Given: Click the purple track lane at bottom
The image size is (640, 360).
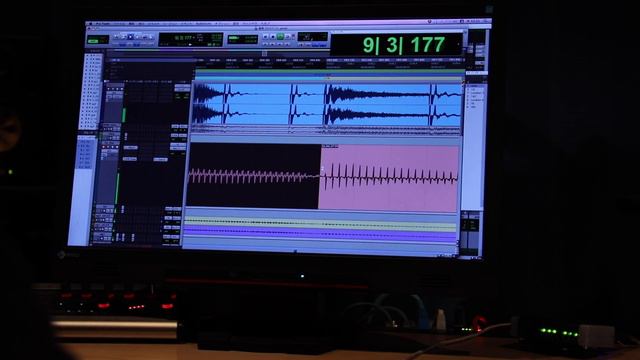Looking at the screenshot, I should coord(320,234).
